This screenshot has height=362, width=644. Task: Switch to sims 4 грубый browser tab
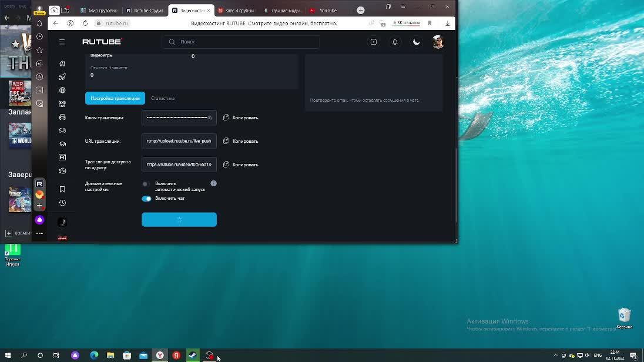pos(237,10)
